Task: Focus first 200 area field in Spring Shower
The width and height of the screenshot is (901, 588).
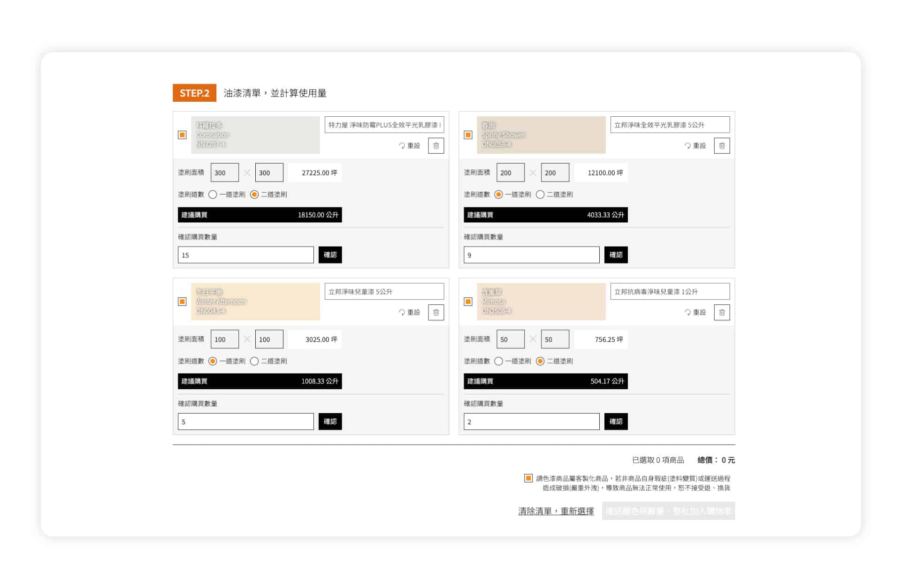Action: 511,173
